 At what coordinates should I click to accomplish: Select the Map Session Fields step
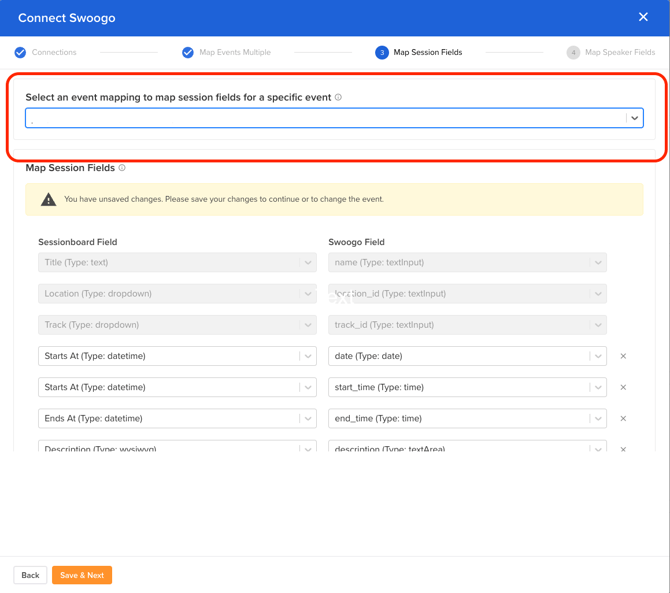tap(428, 52)
